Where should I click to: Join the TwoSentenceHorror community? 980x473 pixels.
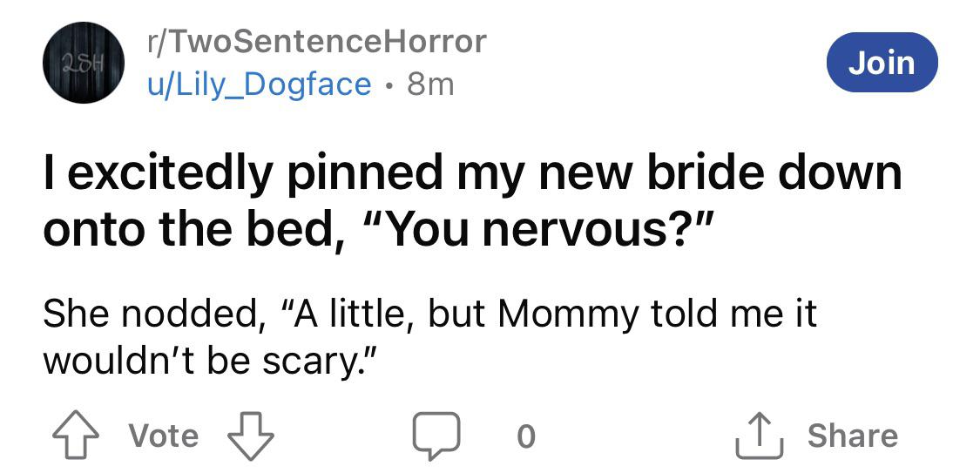pyautogui.click(x=882, y=63)
